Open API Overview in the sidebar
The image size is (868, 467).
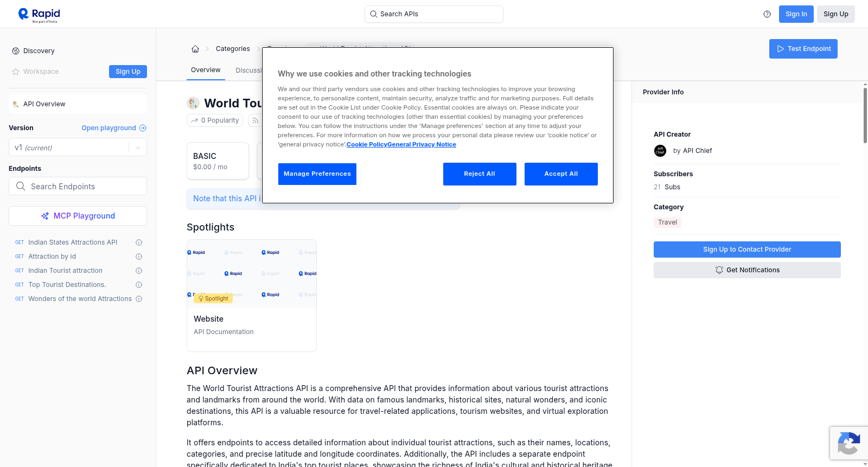click(78, 104)
